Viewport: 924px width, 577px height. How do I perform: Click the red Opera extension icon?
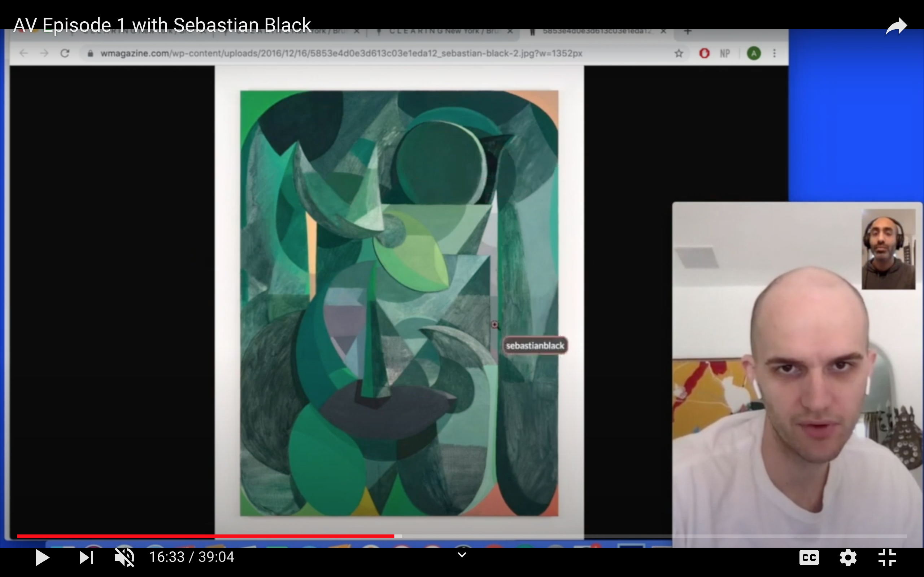click(704, 53)
